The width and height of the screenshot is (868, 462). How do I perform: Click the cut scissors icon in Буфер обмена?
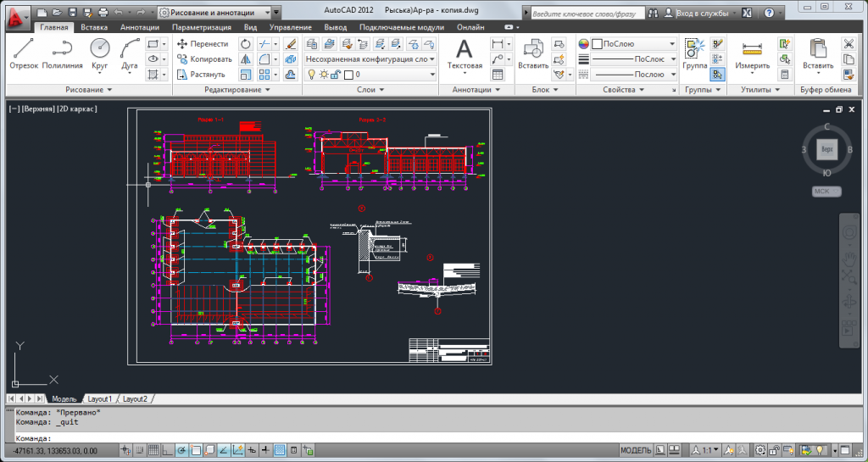(x=848, y=44)
